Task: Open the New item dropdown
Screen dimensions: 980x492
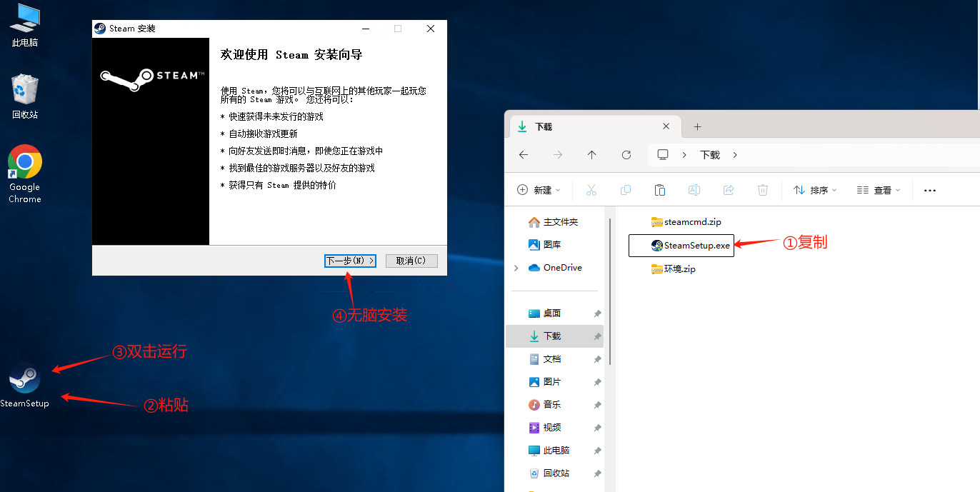Action: pyautogui.click(x=539, y=190)
